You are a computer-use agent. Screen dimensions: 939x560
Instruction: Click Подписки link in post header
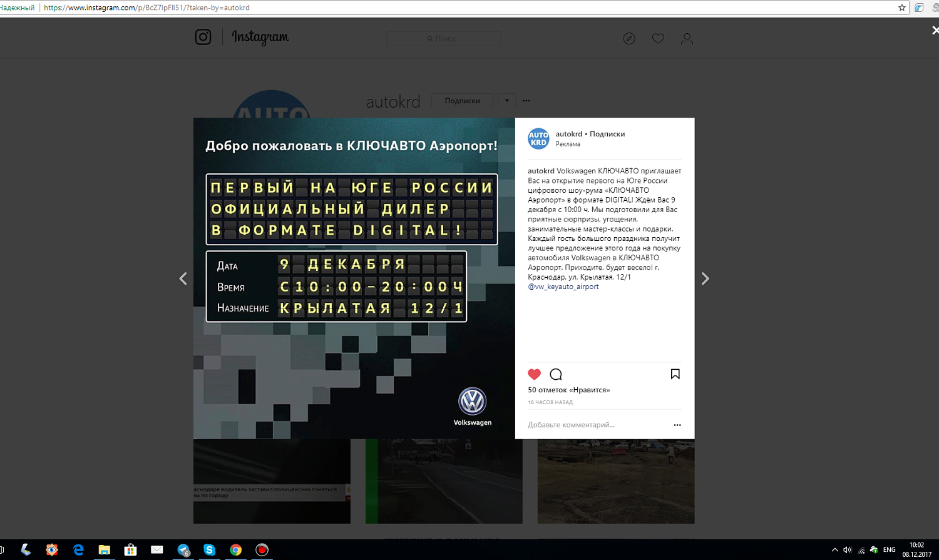coord(607,134)
